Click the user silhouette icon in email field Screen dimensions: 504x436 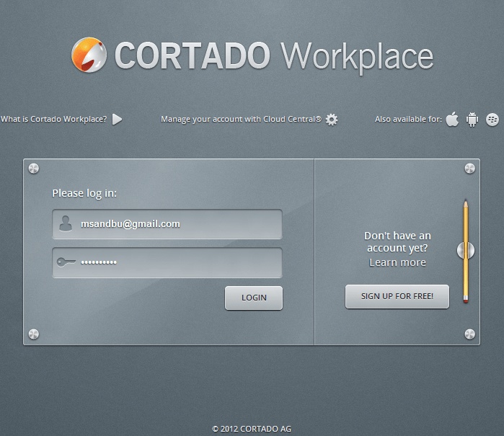(66, 223)
